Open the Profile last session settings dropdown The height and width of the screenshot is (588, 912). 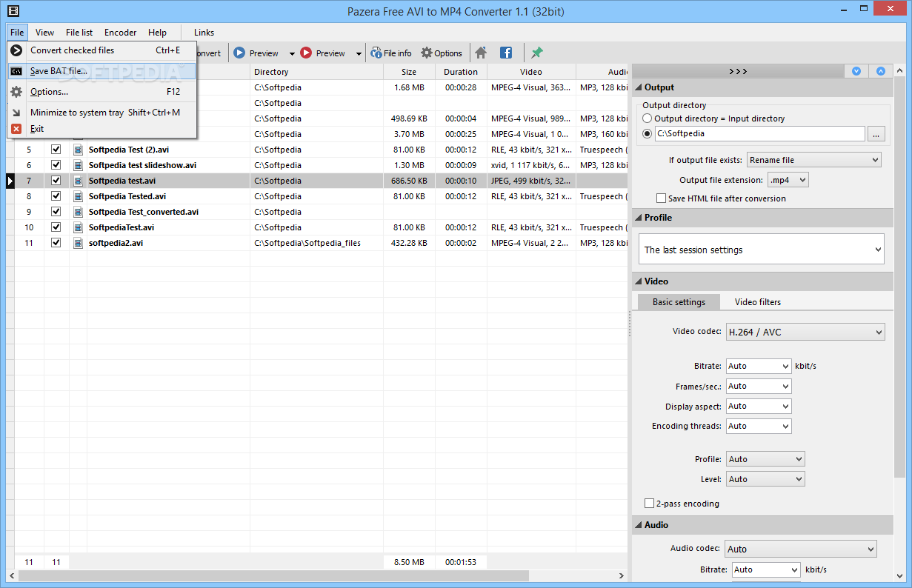pos(762,250)
